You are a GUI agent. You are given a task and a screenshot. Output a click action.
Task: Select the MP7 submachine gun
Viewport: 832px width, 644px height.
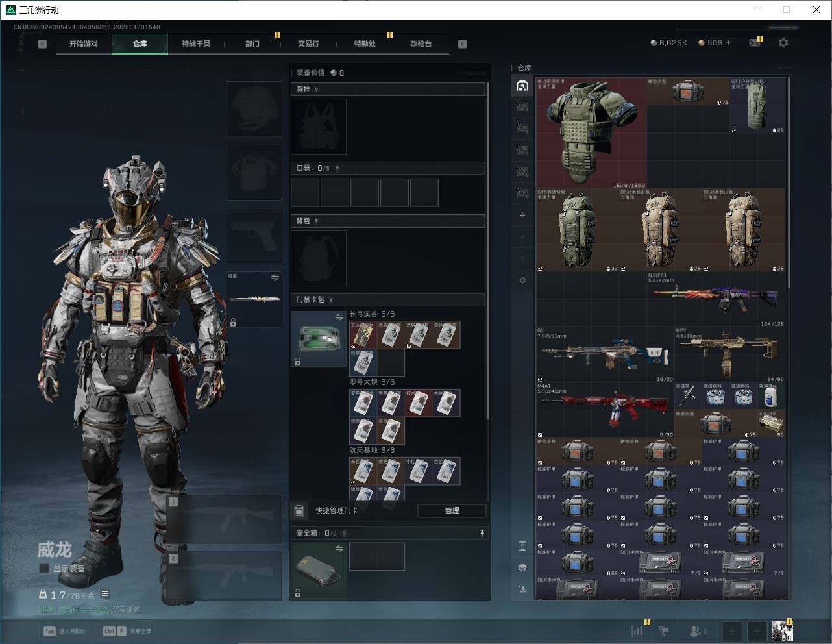[730, 355]
